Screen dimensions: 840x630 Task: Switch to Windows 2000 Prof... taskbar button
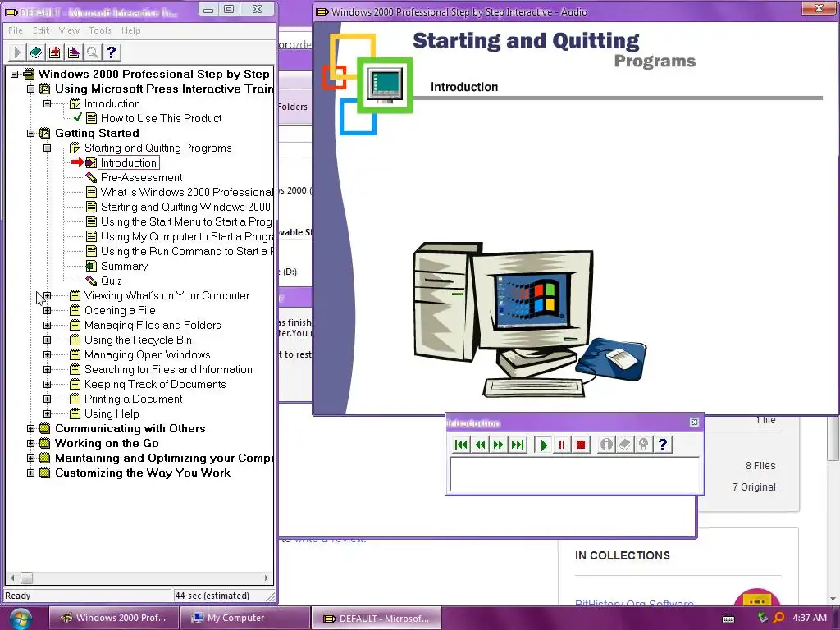click(113, 618)
